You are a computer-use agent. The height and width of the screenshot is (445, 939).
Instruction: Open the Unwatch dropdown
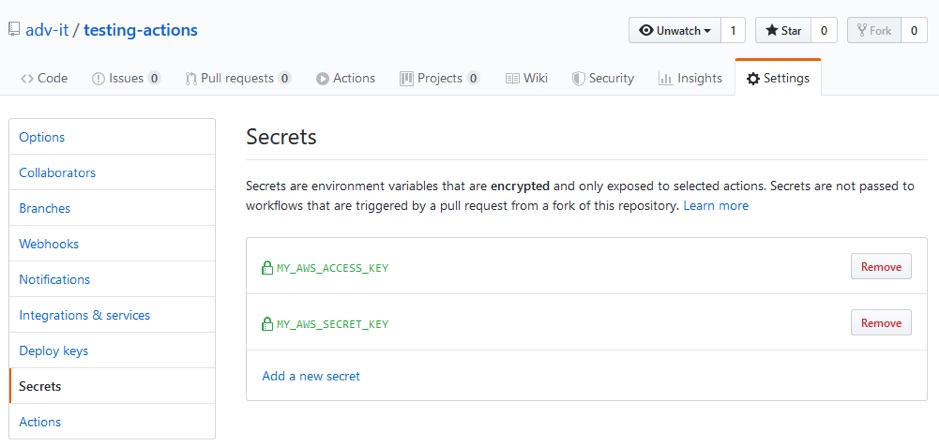tap(674, 31)
